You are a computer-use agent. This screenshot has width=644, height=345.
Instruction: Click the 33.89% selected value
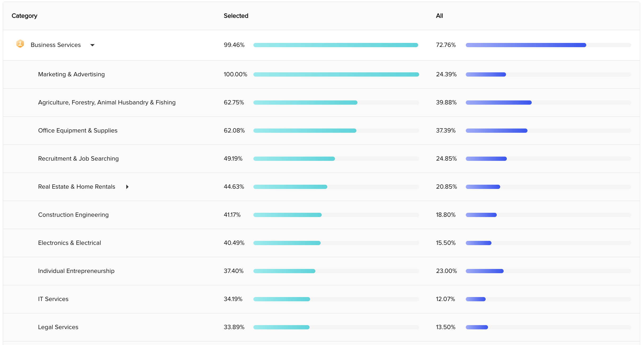(x=234, y=327)
